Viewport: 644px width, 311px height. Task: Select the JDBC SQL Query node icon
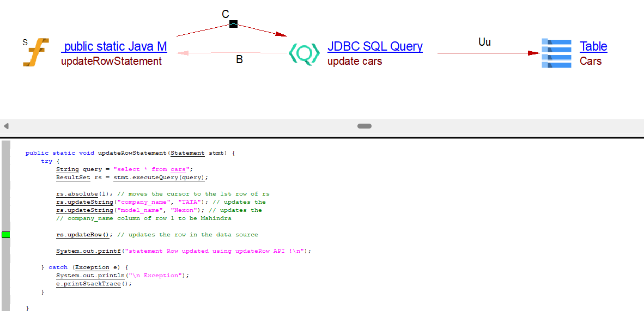[x=303, y=53]
